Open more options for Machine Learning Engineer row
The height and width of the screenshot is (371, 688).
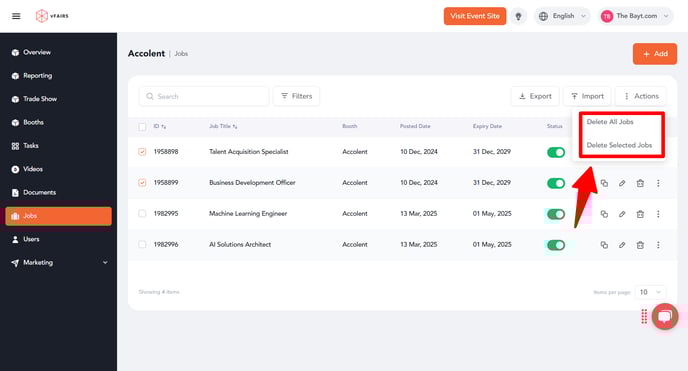(x=658, y=214)
